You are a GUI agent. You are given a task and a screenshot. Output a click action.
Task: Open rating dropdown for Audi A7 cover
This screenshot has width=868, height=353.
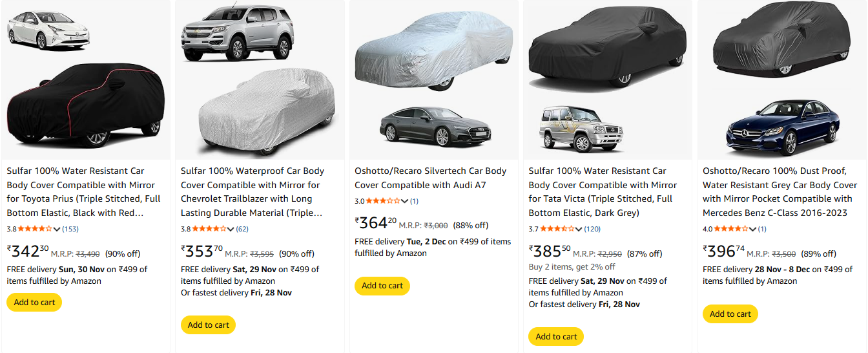pos(405,201)
